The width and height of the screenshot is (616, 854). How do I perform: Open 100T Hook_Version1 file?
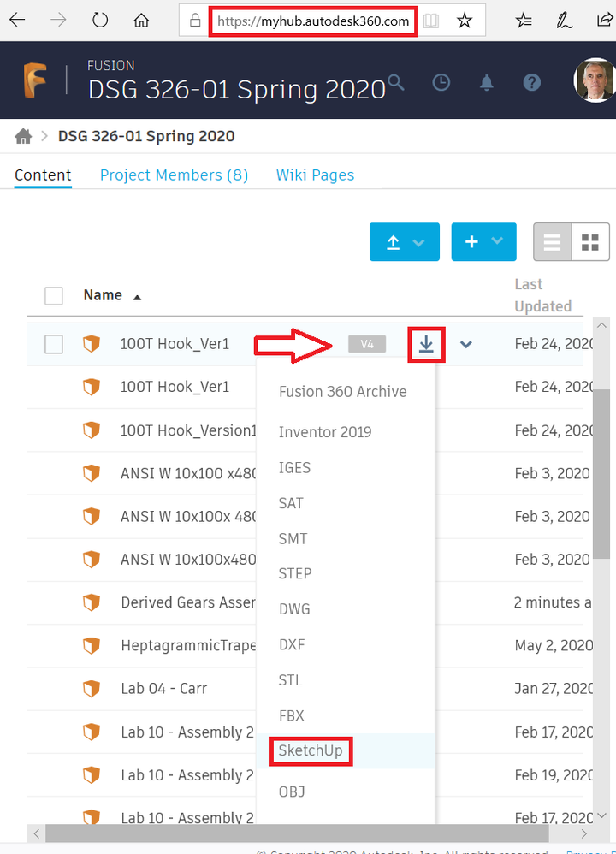pos(188,430)
